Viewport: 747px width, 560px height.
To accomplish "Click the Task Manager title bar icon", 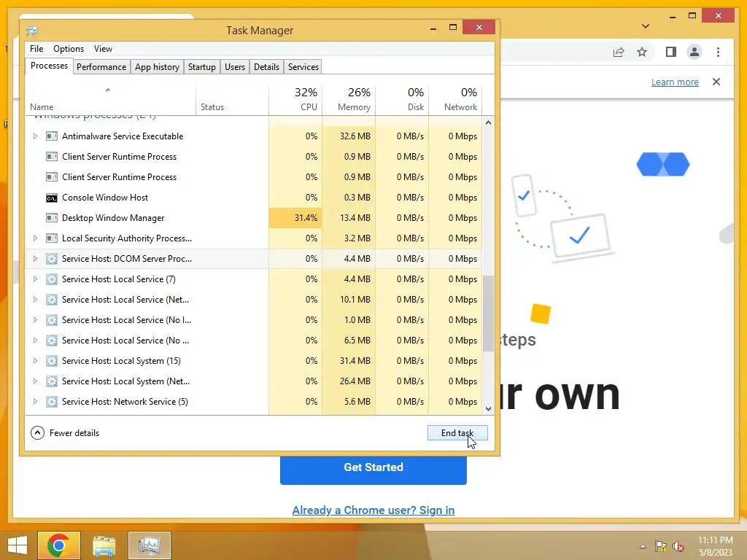I will [x=32, y=31].
